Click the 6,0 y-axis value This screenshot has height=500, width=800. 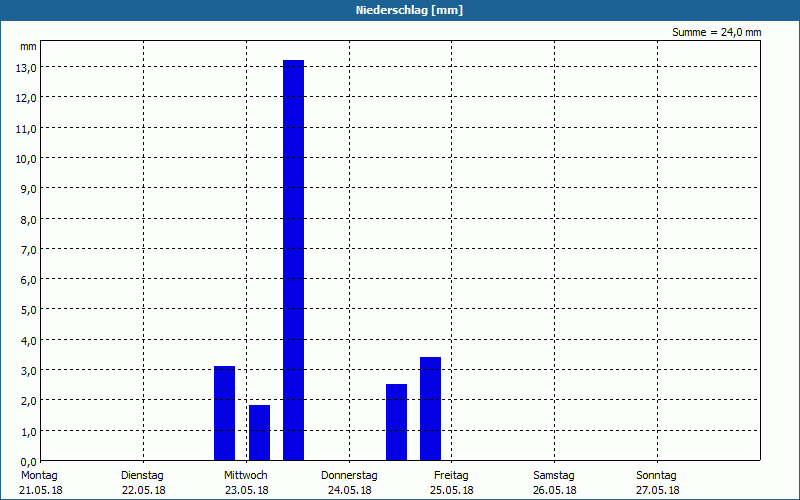[28, 280]
